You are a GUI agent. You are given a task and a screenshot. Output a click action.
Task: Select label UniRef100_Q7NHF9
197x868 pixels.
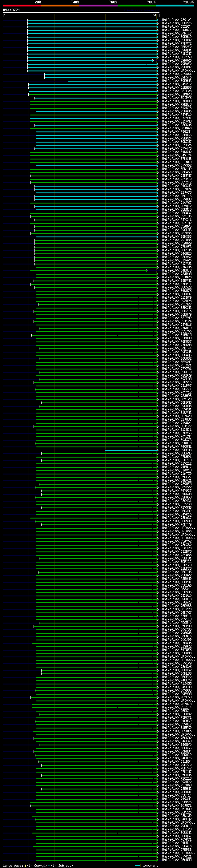click(176, 328)
